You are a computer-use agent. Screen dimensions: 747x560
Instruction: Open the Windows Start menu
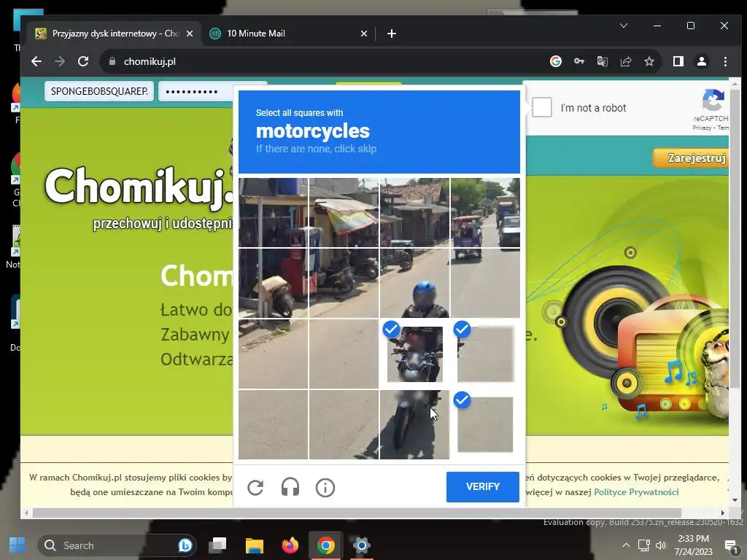(18, 545)
